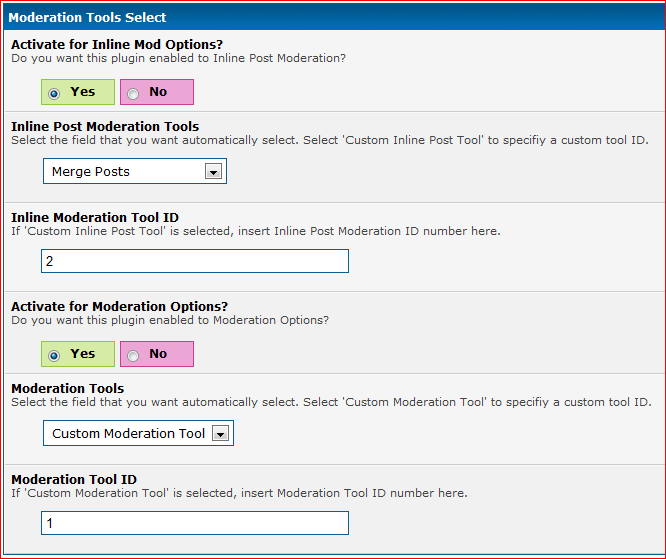Enable Yes for Moderation Options

[x=53, y=355]
